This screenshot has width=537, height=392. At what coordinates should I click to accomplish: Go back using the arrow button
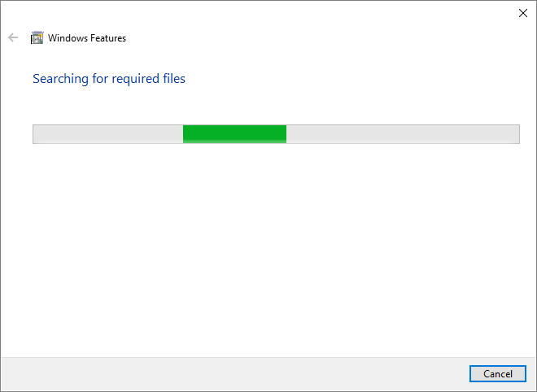(x=13, y=37)
